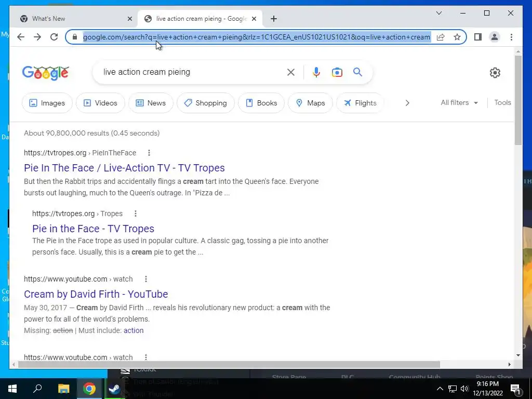Image resolution: width=532 pixels, height=399 pixels.
Task: Open File Explorer from the taskbar
Action: pyautogui.click(x=63, y=389)
